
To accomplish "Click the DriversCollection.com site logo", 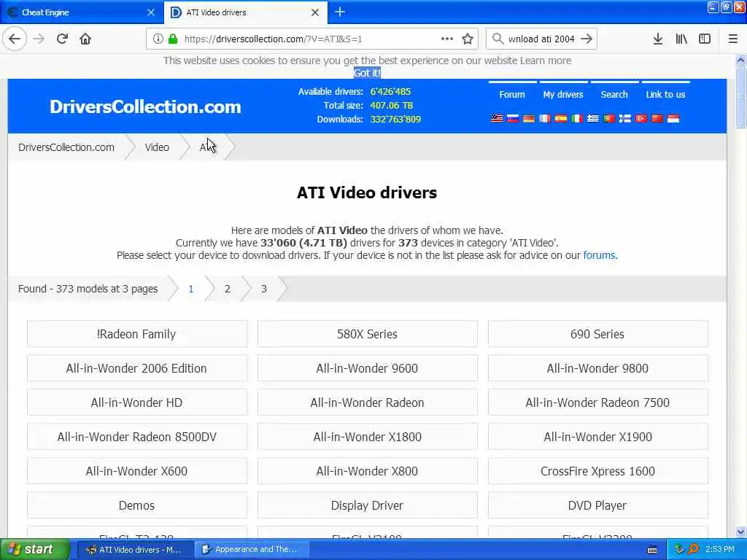I will pos(145,106).
